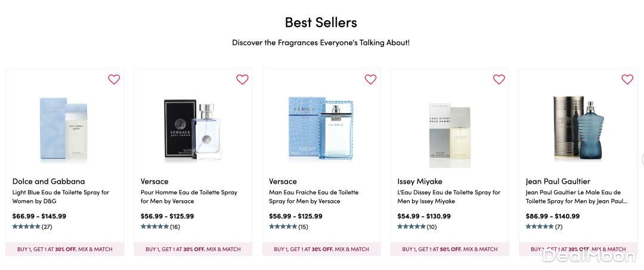Open Jean Paul Gaultier Le Male image

pos(577,129)
